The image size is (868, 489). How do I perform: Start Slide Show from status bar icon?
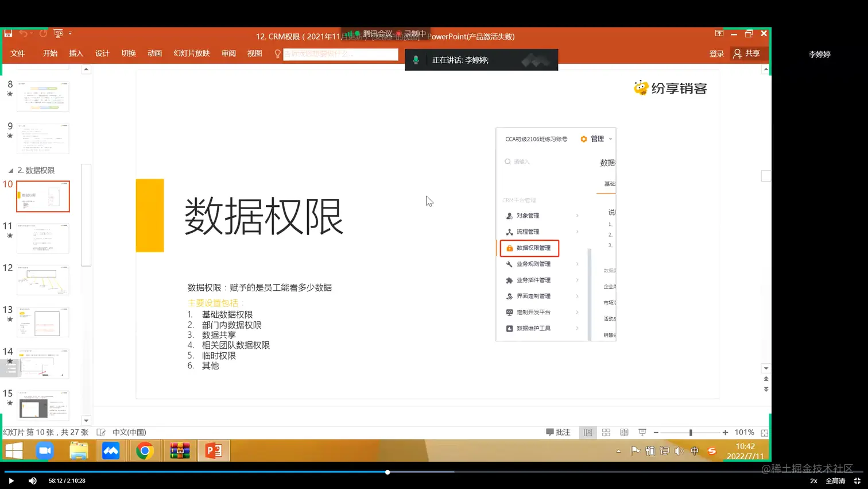[x=642, y=433]
